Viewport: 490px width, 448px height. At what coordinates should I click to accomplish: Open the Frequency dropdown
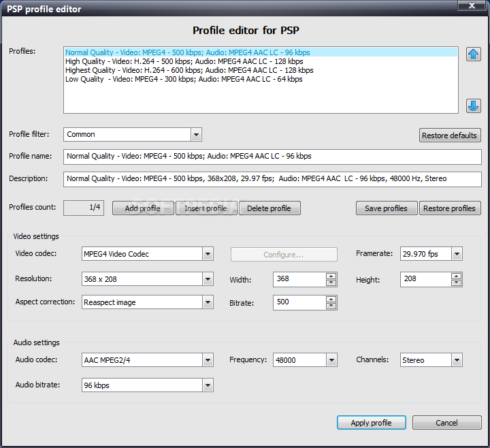(331, 360)
